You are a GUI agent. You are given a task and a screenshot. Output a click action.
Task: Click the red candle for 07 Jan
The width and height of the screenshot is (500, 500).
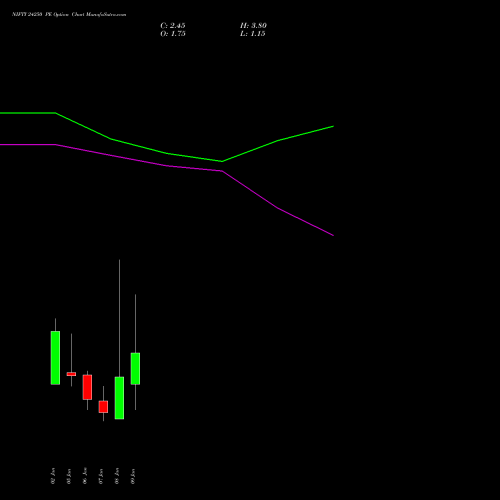[x=103, y=407]
